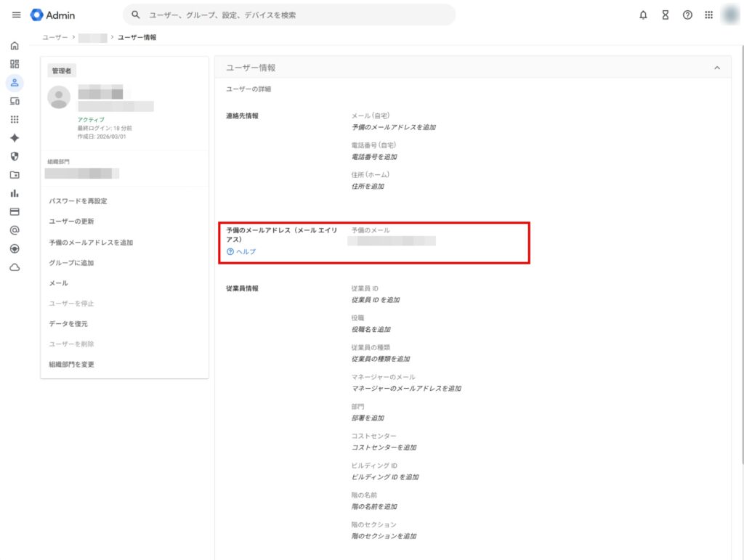This screenshot has height=560, width=744.
Task: Collapse the ユーザー情報 panel chevron
Action: pos(716,67)
